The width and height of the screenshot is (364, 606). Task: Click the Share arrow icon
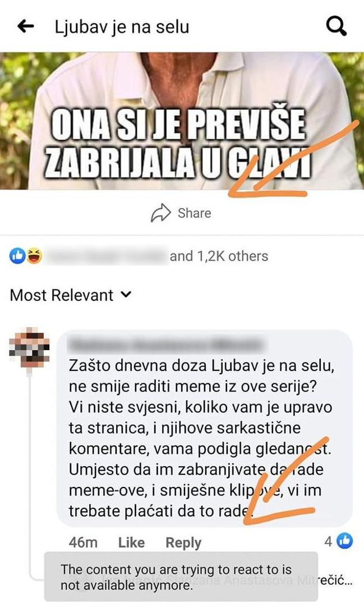(161, 213)
